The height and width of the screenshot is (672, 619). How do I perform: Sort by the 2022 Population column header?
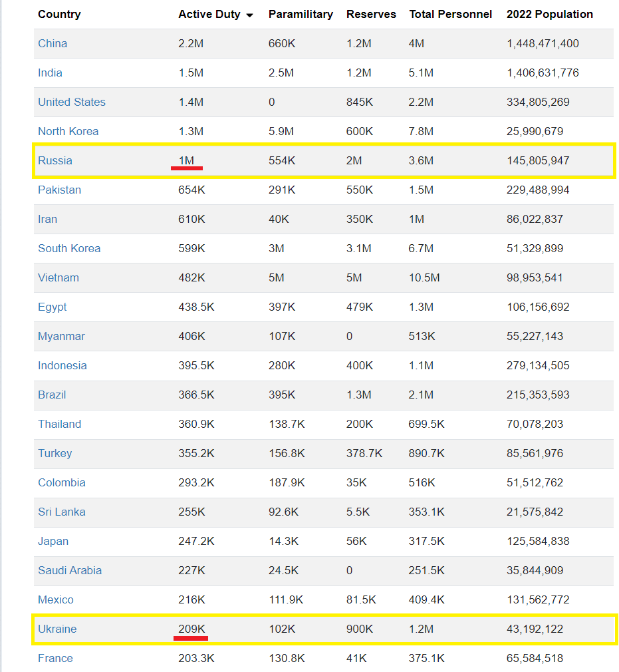550,14
